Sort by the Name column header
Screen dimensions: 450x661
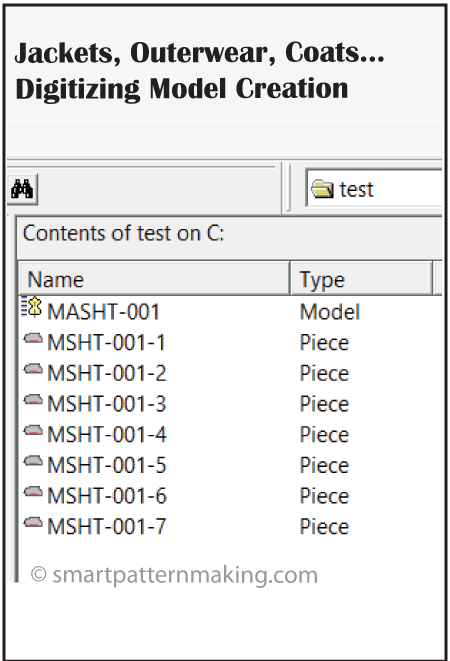[154, 279]
